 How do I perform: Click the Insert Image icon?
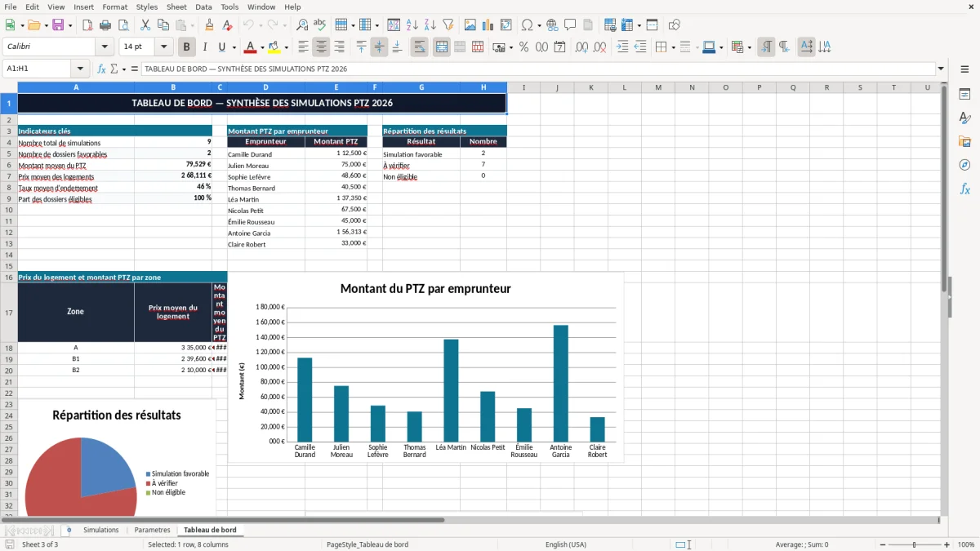[470, 25]
